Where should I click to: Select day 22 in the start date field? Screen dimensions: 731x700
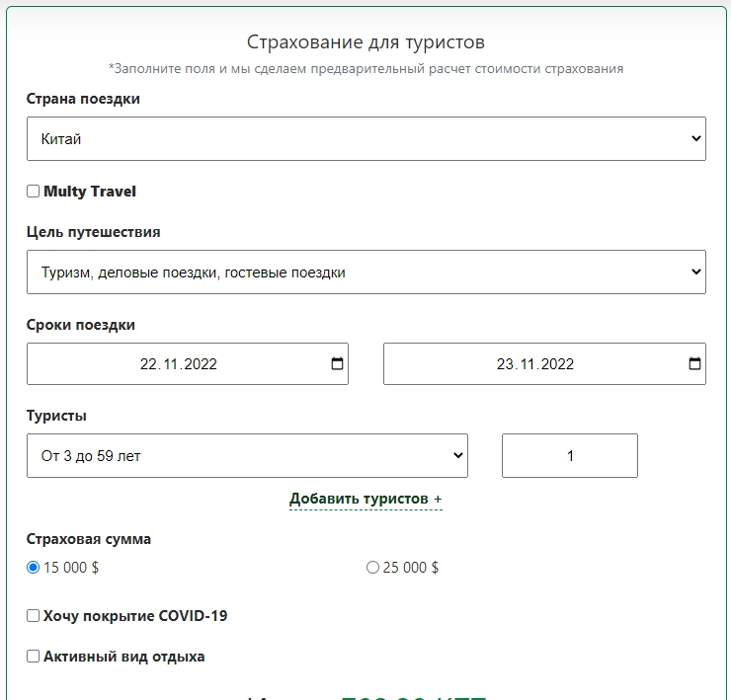point(149,364)
